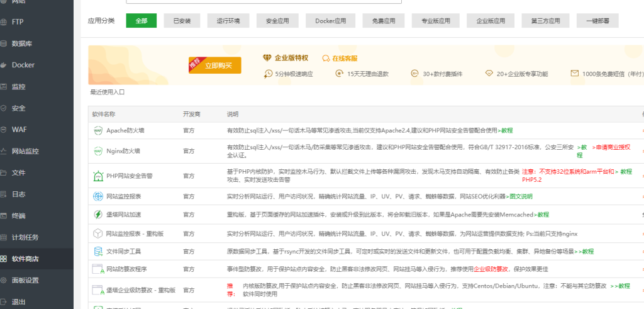Click the 堡塔网站加速 green lightning icon
The image size is (644, 309).
point(97,215)
